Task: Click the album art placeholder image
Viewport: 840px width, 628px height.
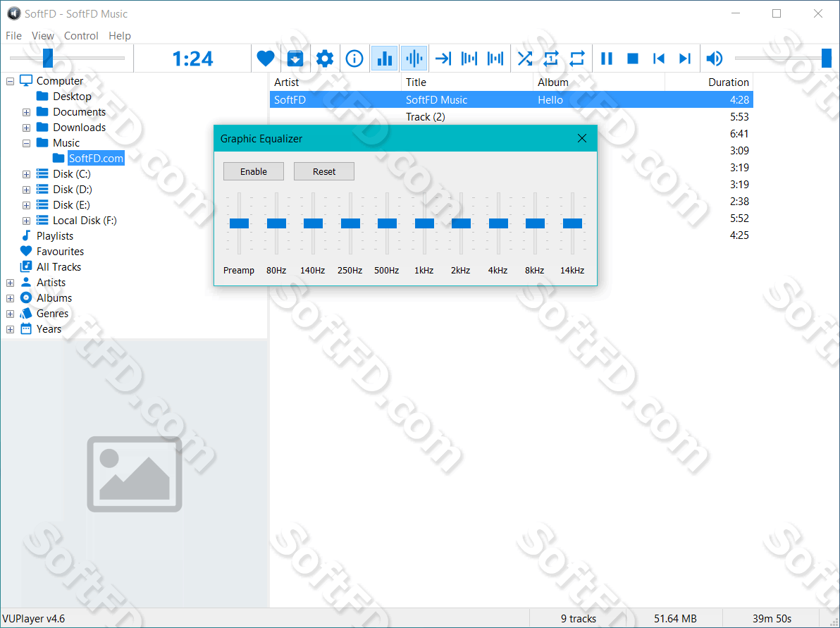Action: pyautogui.click(x=135, y=474)
